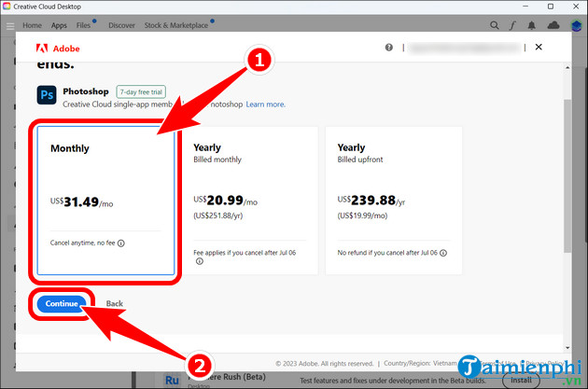Click the Photoshop Ps app icon

(x=47, y=95)
